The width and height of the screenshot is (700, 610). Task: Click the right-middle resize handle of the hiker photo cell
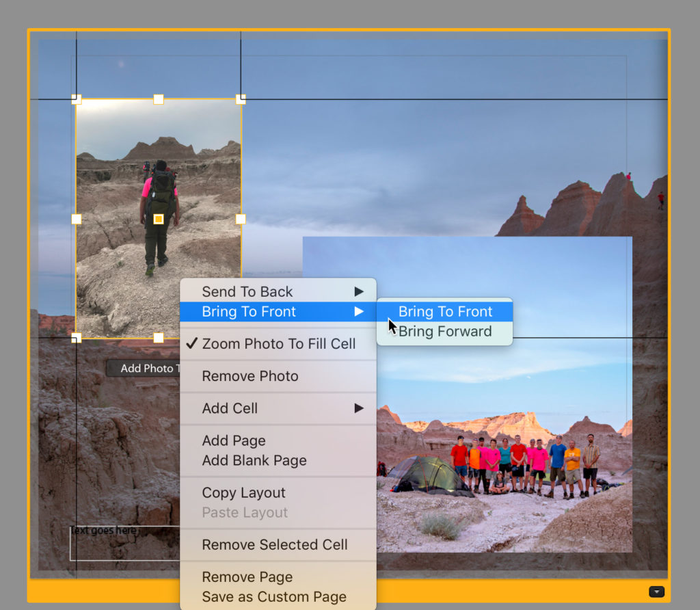(x=241, y=219)
